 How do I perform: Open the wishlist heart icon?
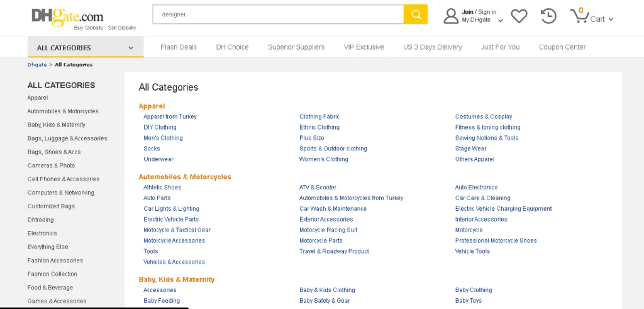519,16
